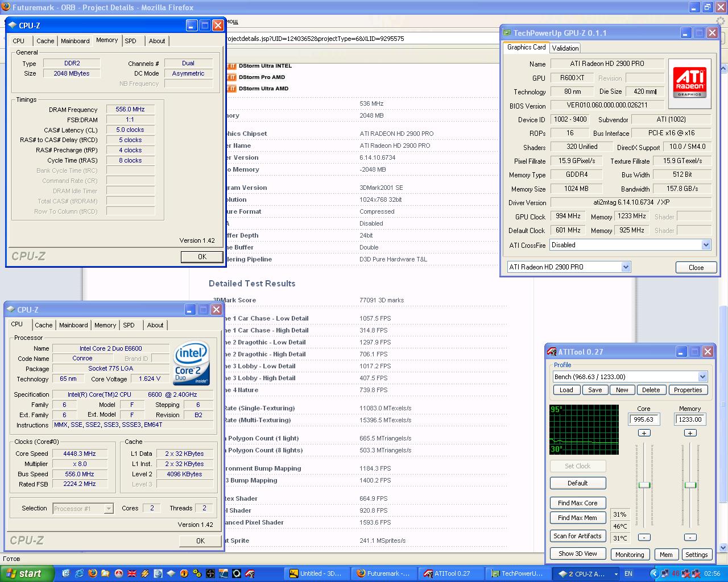Click the black ring quick launch icon
Image resolution: width=728 pixels, height=582 pixels.
click(237, 573)
